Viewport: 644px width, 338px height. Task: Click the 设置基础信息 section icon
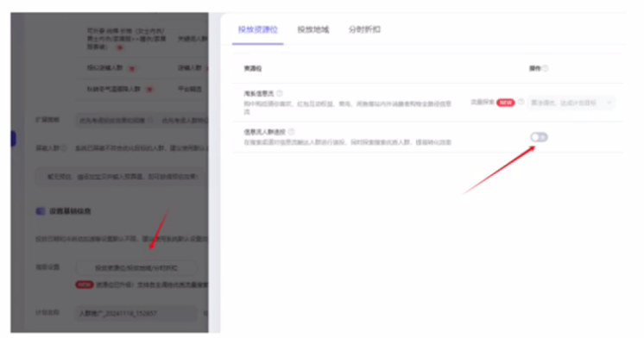pyautogui.click(x=41, y=211)
